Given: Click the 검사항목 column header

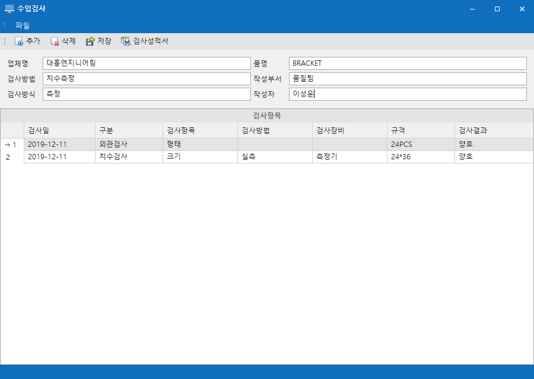Looking at the screenshot, I should point(200,130).
